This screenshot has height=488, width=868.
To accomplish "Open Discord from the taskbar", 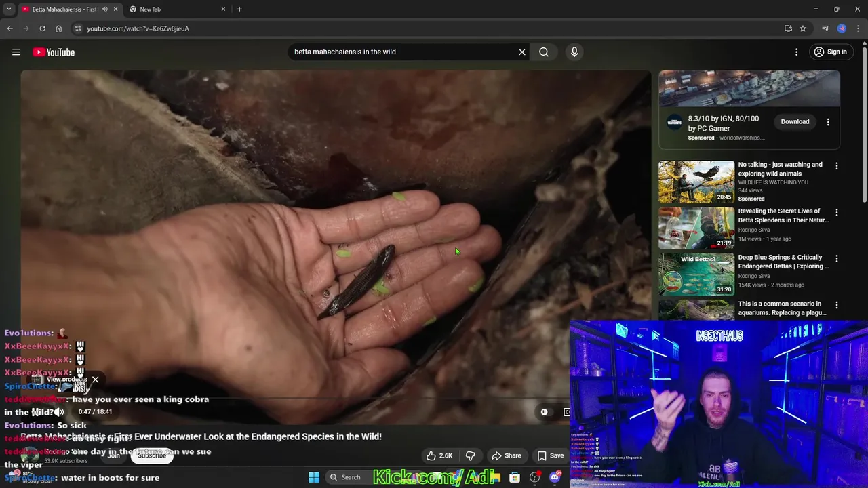I will pyautogui.click(x=555, y=477).
